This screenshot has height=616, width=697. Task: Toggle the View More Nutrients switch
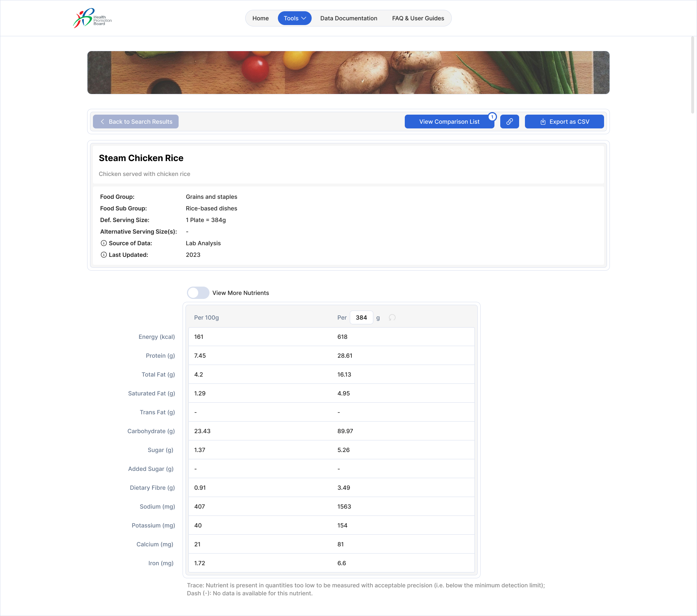click(198, 293)
